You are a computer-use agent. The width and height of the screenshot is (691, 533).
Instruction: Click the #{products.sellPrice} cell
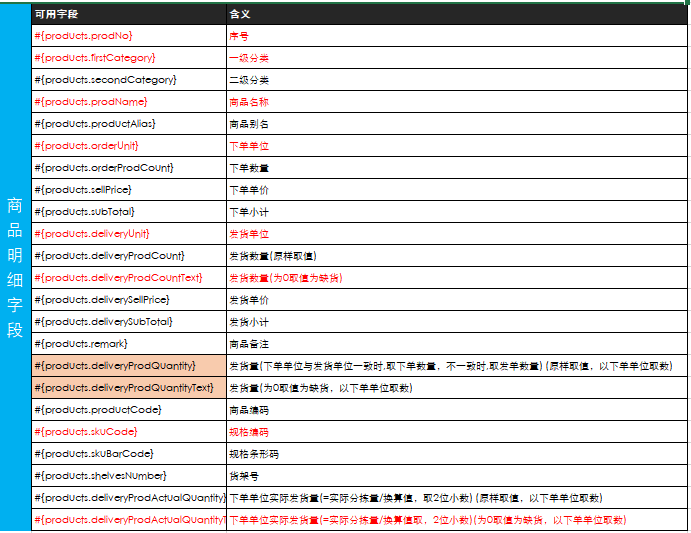(x=129, y=190)
